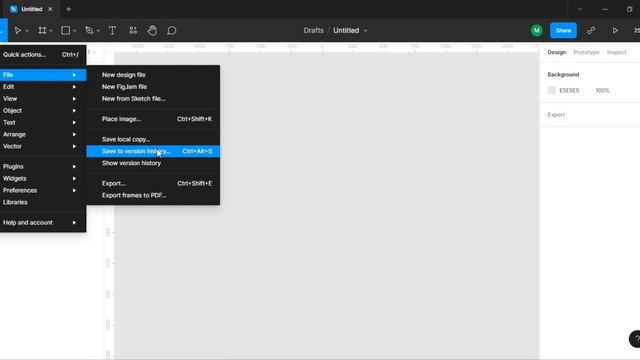
Task: Choose Save to version history
Action: click(x=153, y=151)
